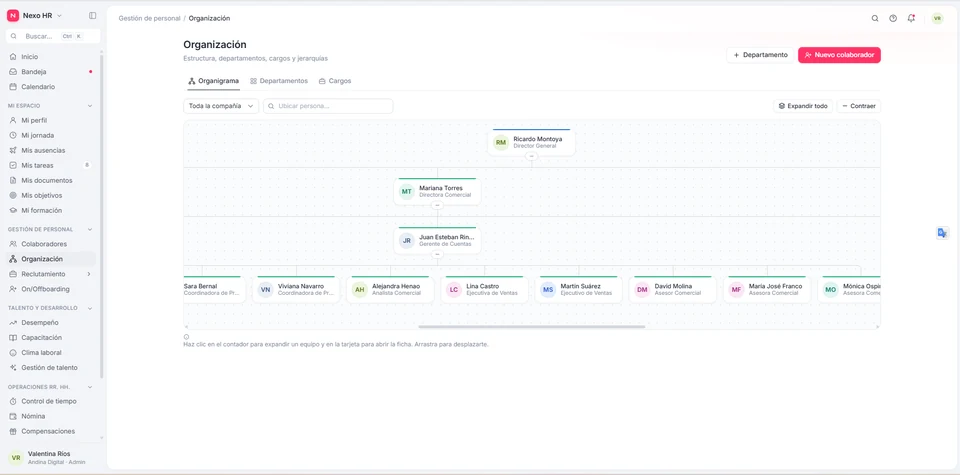This screenshot has height=475, width=960.
Task: Open the Toda la compañía dropdown
Action: pyautogui.click(x=221, y=106)
